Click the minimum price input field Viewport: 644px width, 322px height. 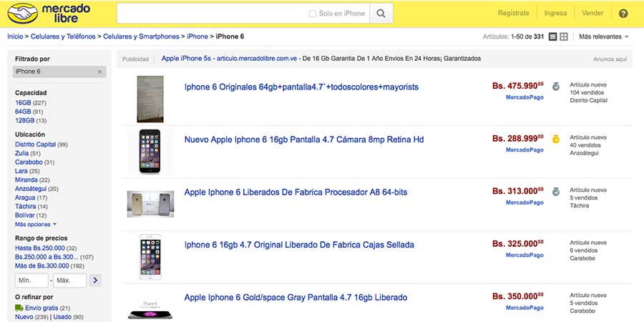point(31,280)
